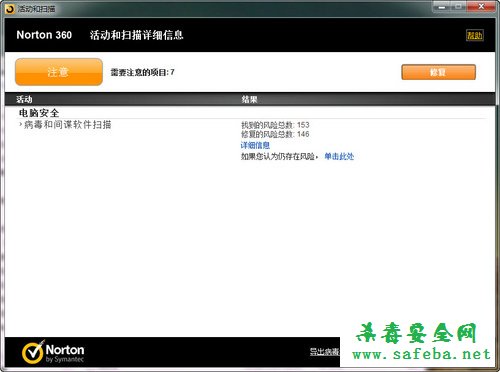This screenshot has width=500, height=372.
Task: Click the orange 注意 status button
Action: point(59,72)
